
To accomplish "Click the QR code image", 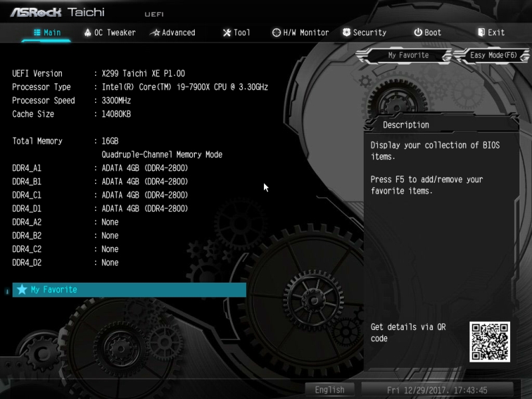I will [x=489, y=342].
